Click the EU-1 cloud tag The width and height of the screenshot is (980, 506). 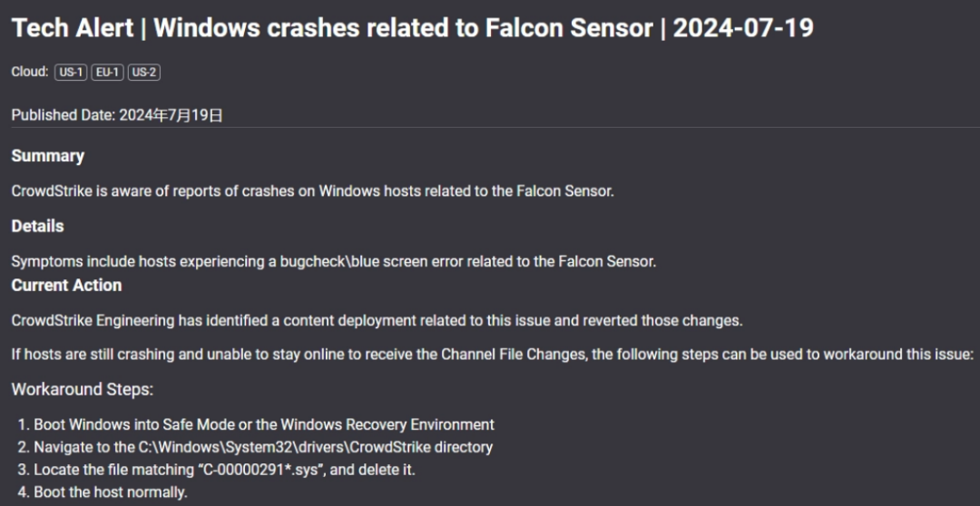(107, 73)
